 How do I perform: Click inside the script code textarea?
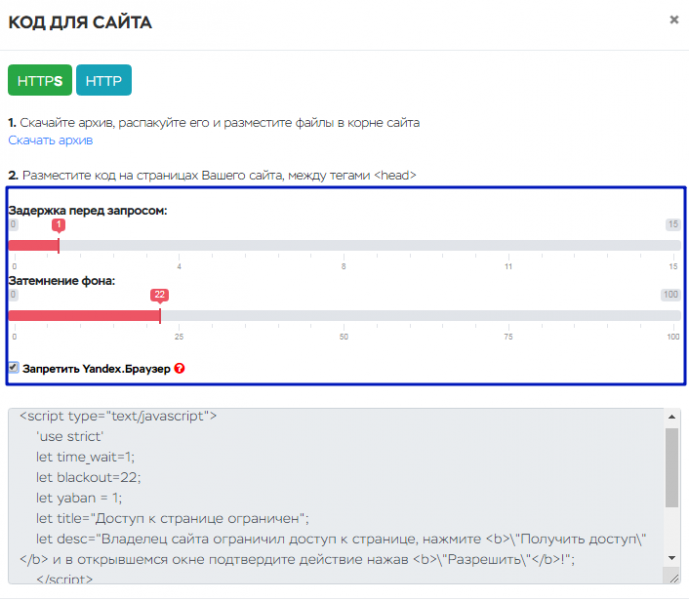336,496
